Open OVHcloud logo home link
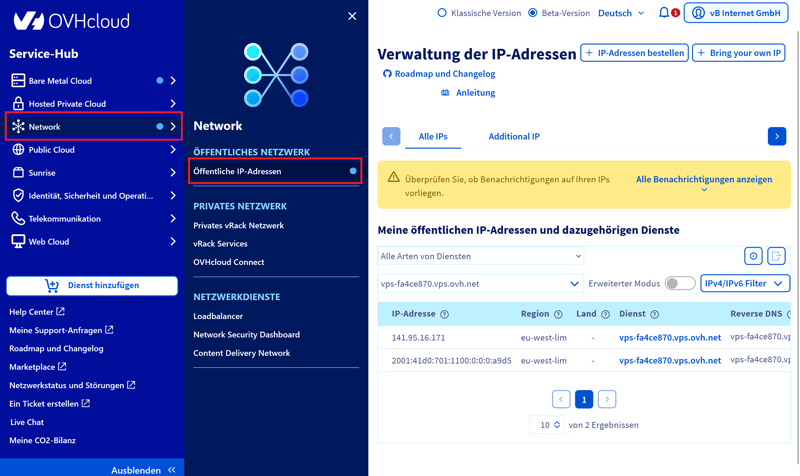 57,20
